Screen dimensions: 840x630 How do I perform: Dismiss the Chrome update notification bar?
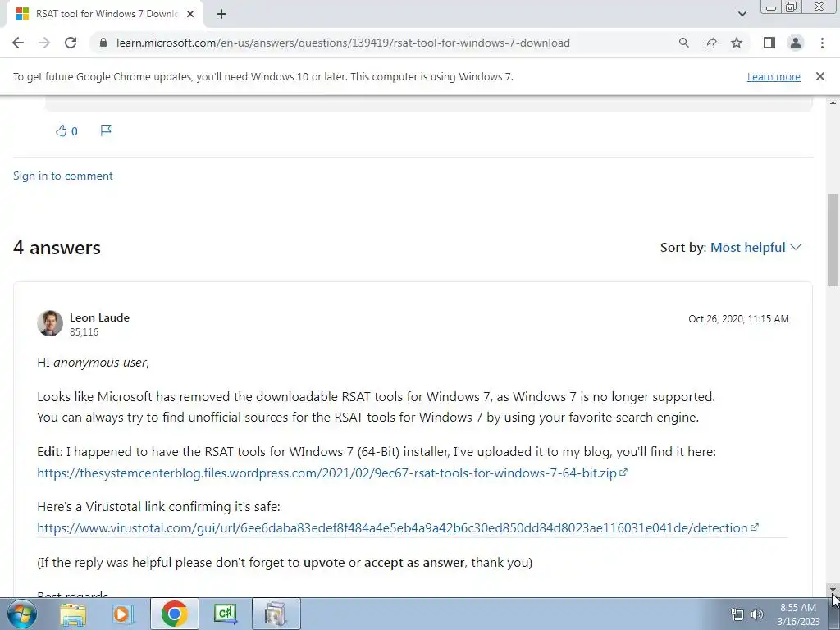(820, 76)
